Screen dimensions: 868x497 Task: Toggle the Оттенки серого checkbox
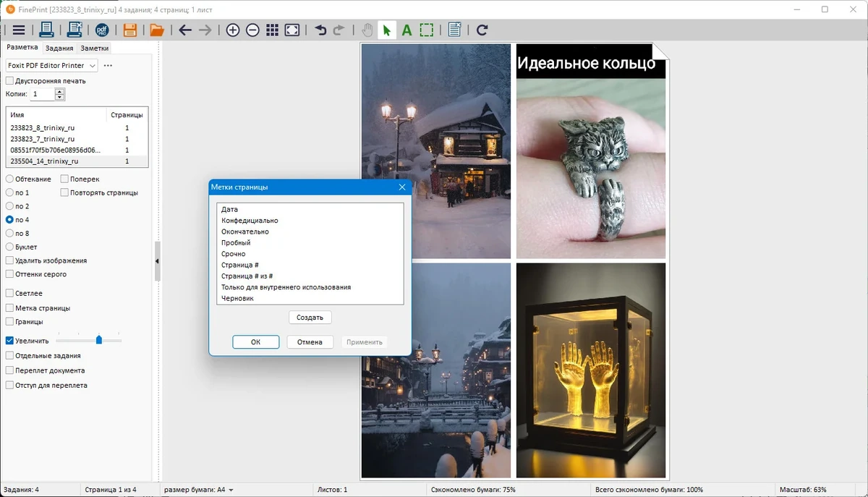coord(9,274)
